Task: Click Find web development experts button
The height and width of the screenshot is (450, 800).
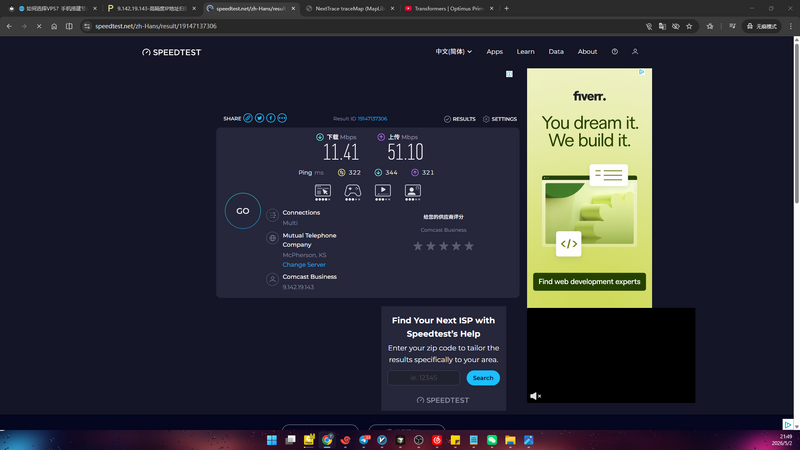Action: pyautogui.click(x=589, y=282)
